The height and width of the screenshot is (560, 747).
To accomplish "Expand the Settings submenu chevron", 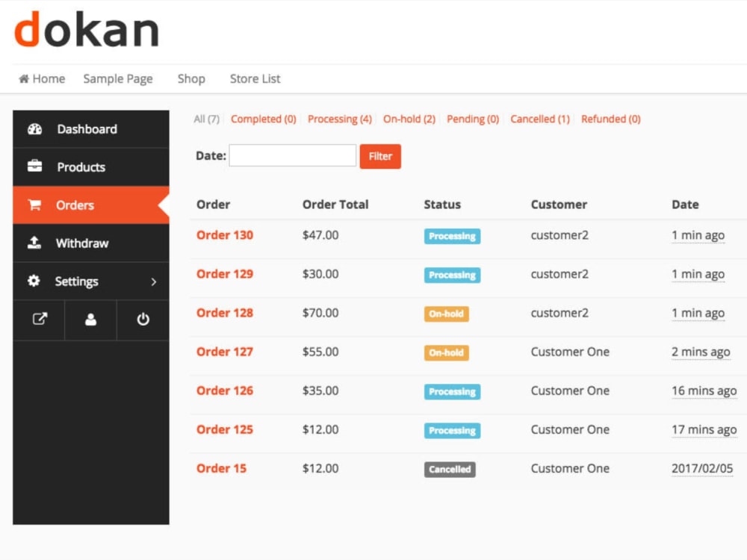I will point(153,282).
